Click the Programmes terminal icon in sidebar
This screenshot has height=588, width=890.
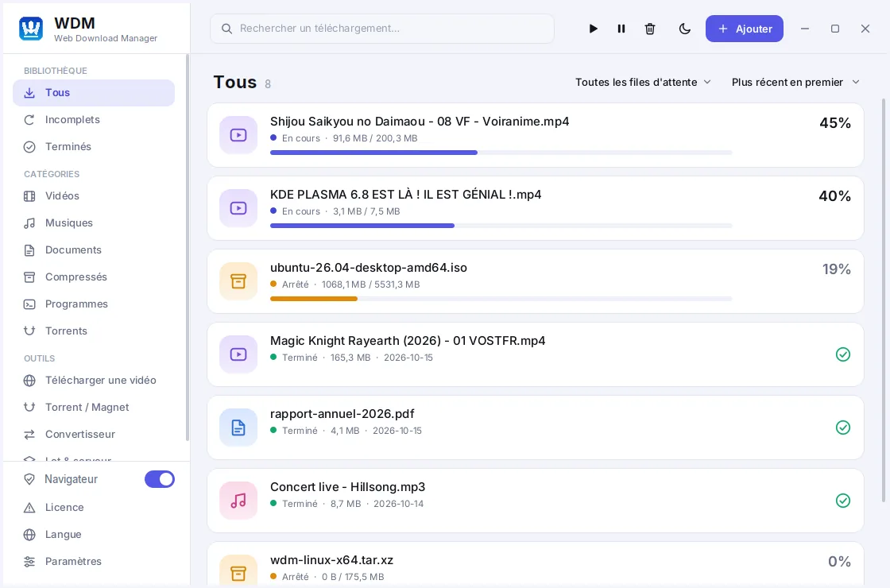point(29,305)
